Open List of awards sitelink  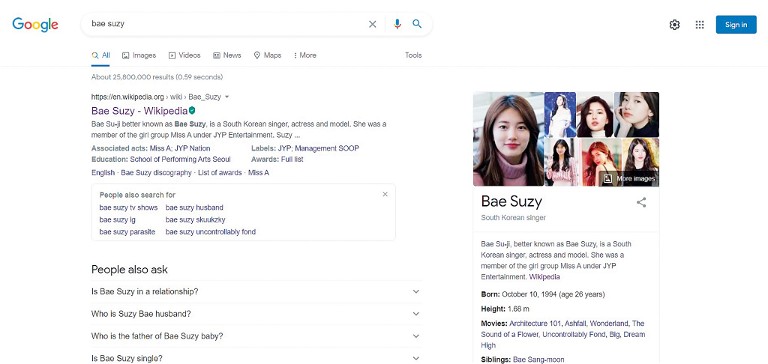coord(220,173)
